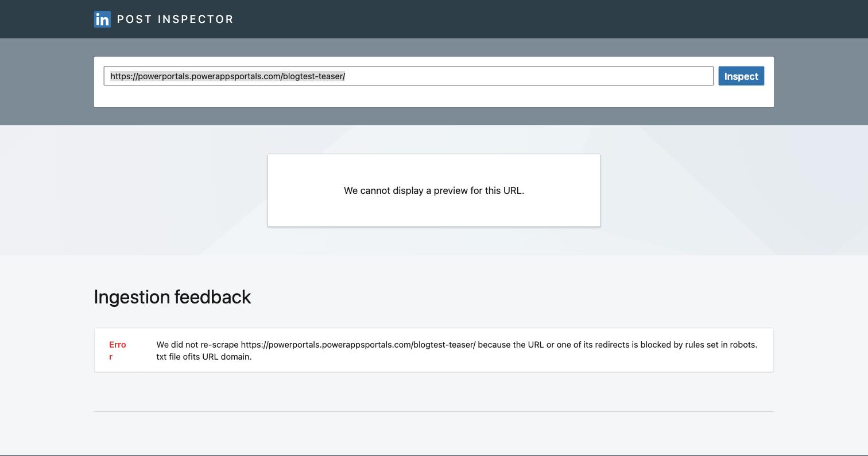Click the robots.txt re-scrape error message
868x456 pixels.
pyautogui.click(x=457, y=350)
